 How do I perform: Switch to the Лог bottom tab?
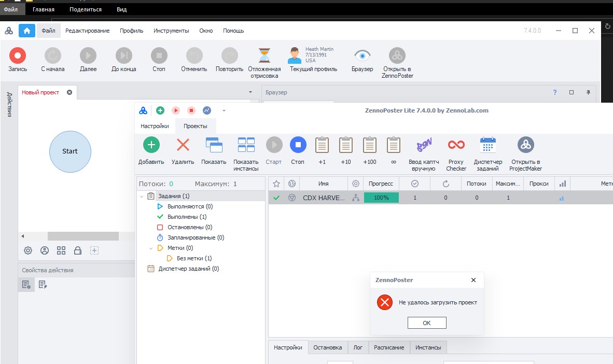click(x=358, y=347)
